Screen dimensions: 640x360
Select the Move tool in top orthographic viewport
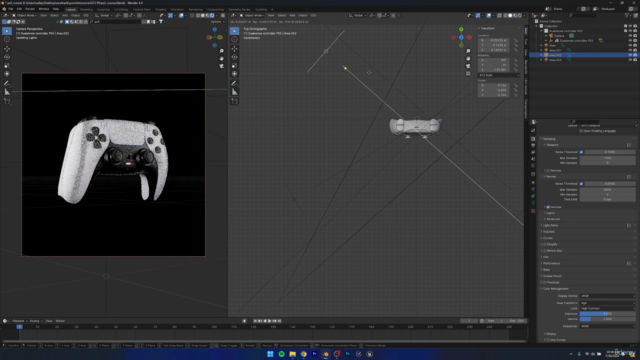234,49
